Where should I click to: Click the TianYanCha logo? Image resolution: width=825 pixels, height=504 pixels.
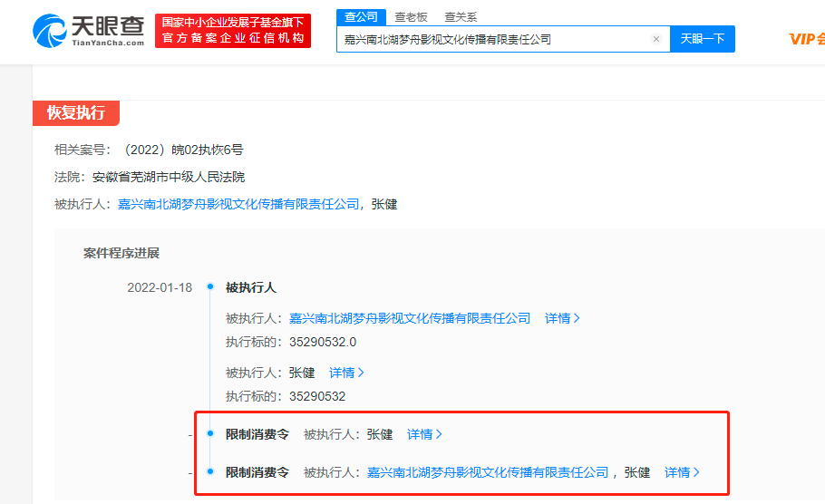point(89,31)
